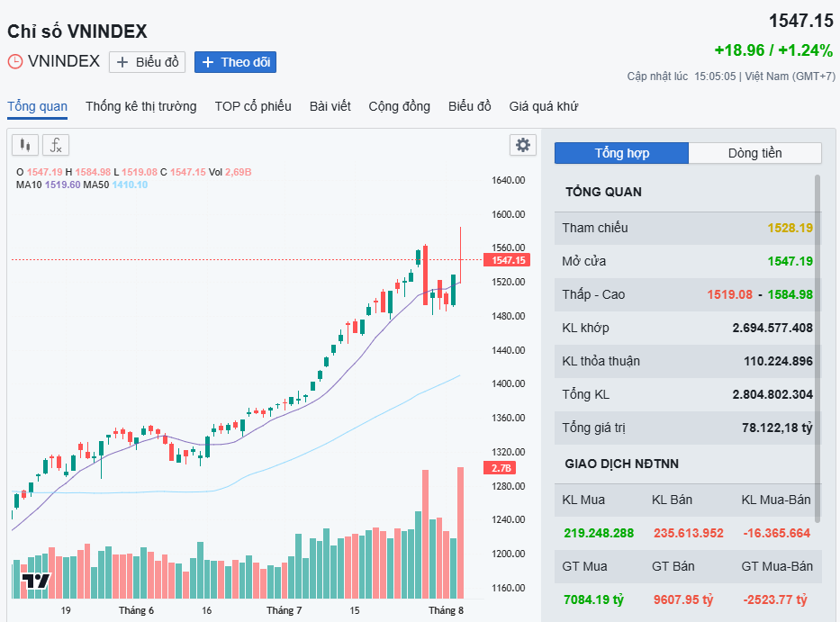The image size is (840, 622).
Task: Click the 1160.00 price axis label
Action: point(509,588)
